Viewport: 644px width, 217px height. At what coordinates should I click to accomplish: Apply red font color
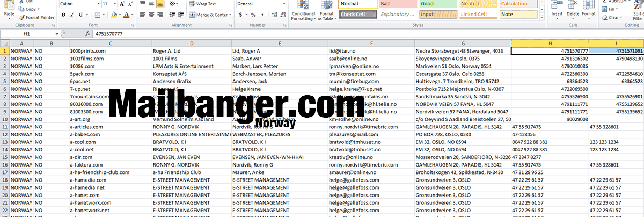click(x=126, y=15)
